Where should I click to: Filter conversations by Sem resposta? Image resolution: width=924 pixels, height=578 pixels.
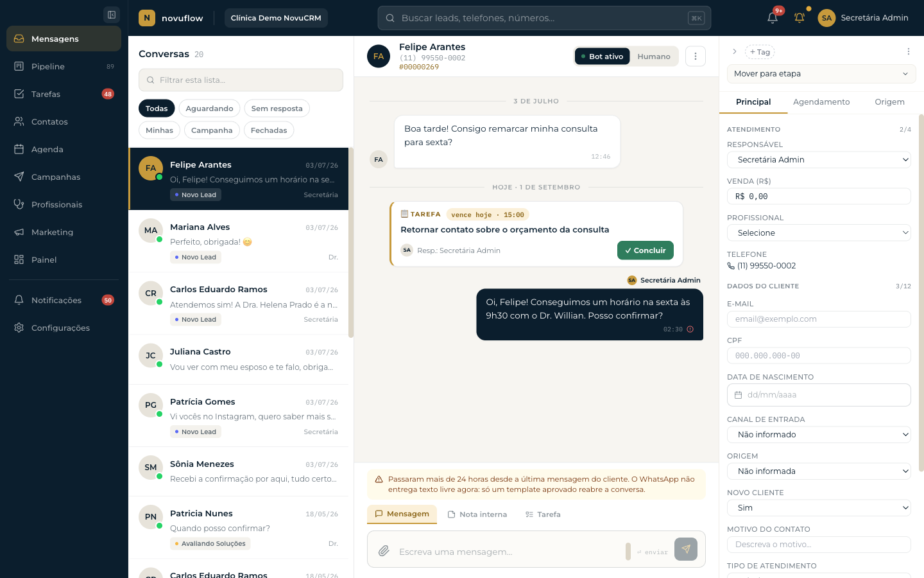point(277,109)
